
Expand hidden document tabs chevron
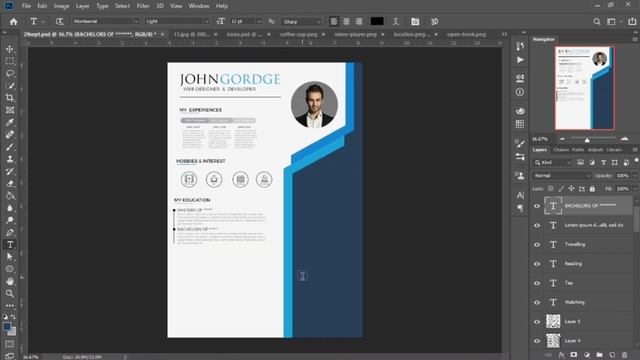tap(504, 34)
